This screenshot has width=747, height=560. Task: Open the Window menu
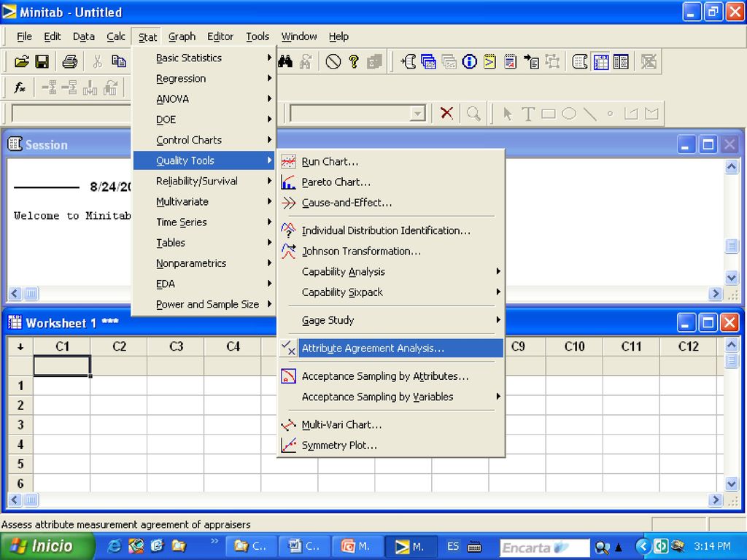click(298, 36)
